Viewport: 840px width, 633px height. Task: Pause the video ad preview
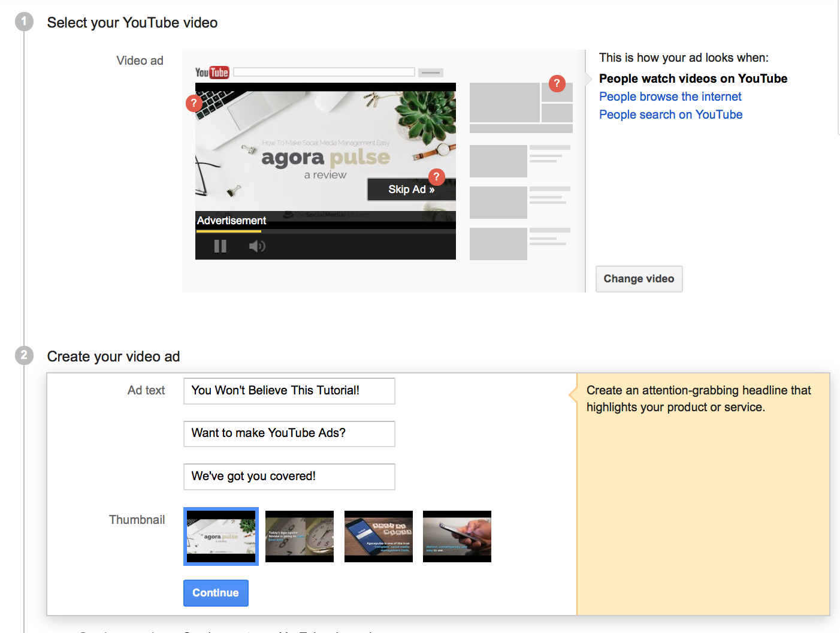pos(220,246)
